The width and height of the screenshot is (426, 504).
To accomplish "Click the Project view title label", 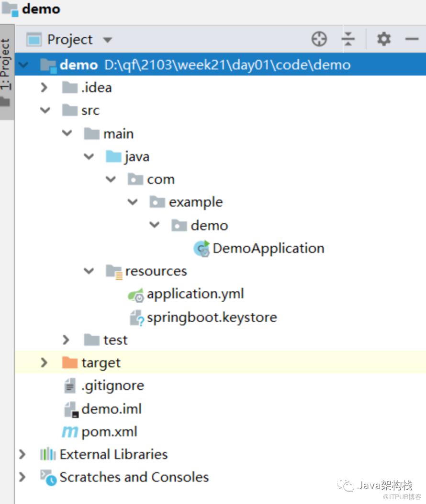I will 70,40.
